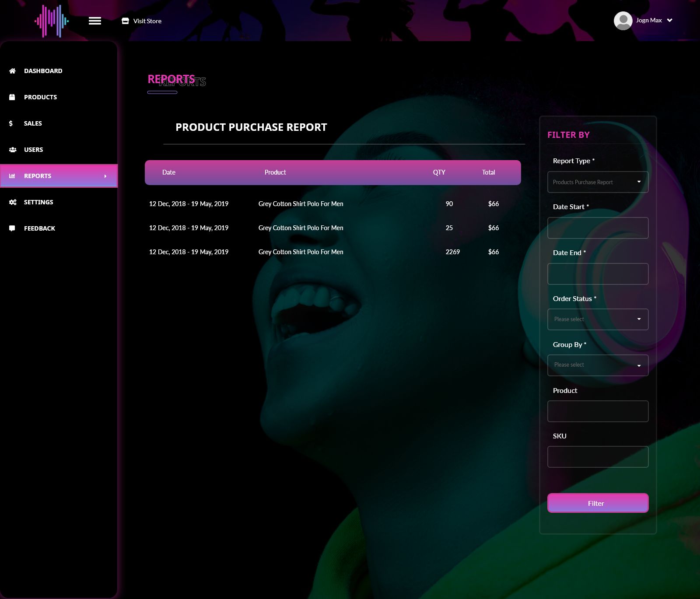Viewport: 700px width, 599px height.
Task: Click the $66 total in the quantity 25 row
Action: tap(493, 228)
